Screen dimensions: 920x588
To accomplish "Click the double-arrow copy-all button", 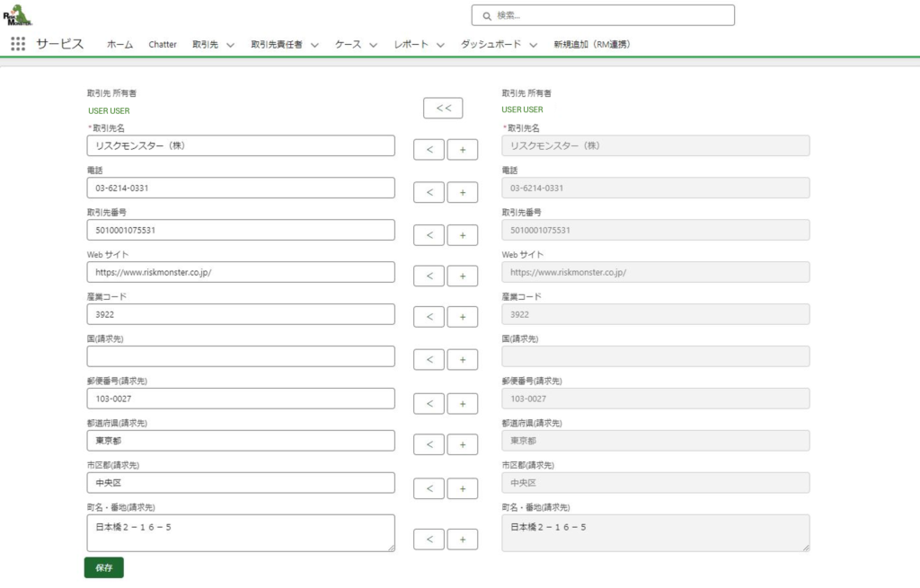I will pyautogui.click(x=443, y=108).
